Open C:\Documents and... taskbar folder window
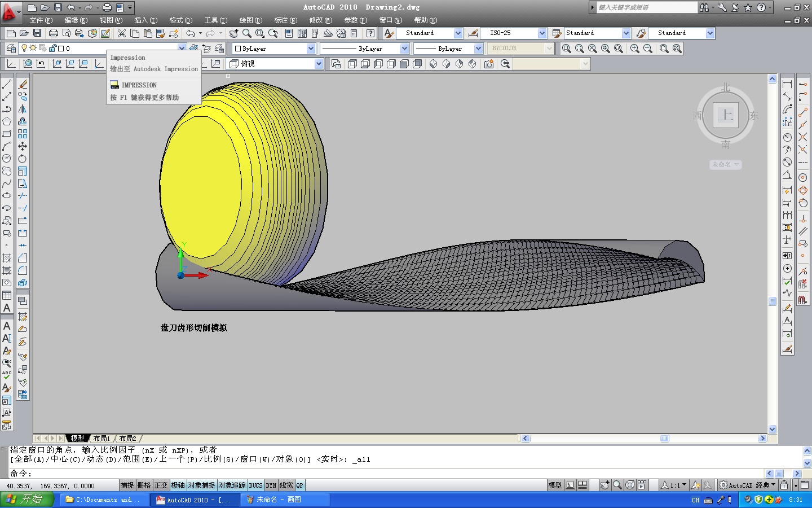The width and height of the screenshot is (812, 508). [105, 500]
